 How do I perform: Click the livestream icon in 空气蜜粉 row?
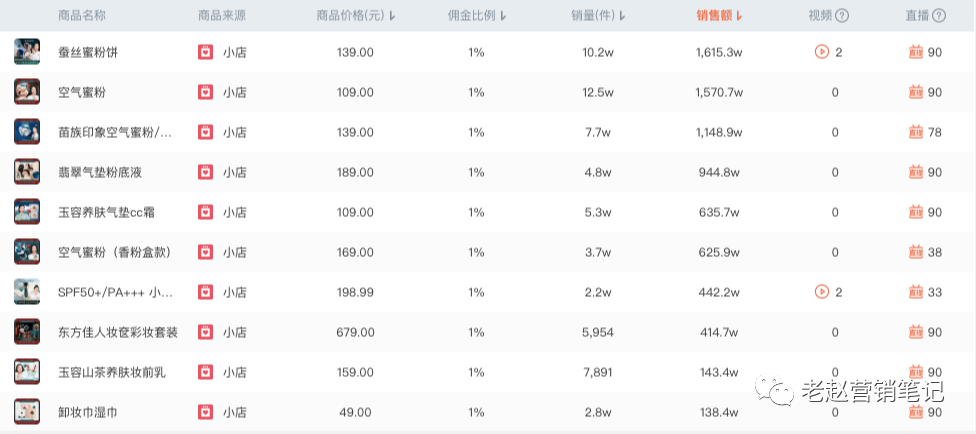point(915,92)
